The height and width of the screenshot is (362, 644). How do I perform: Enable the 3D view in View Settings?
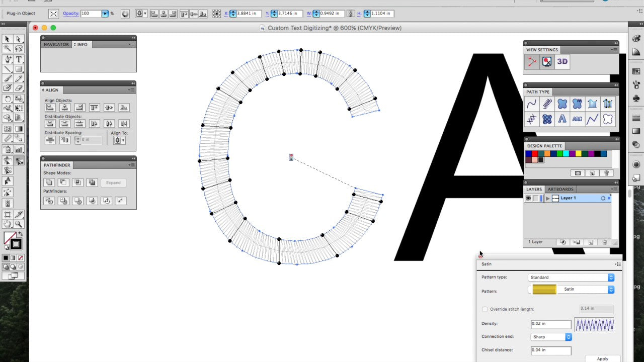(x=562, y=61)
